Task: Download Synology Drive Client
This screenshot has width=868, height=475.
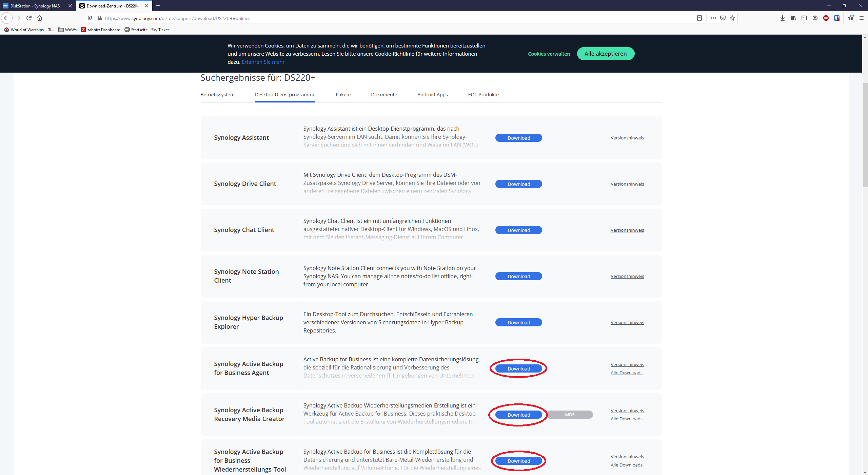Action: (518, 184)
